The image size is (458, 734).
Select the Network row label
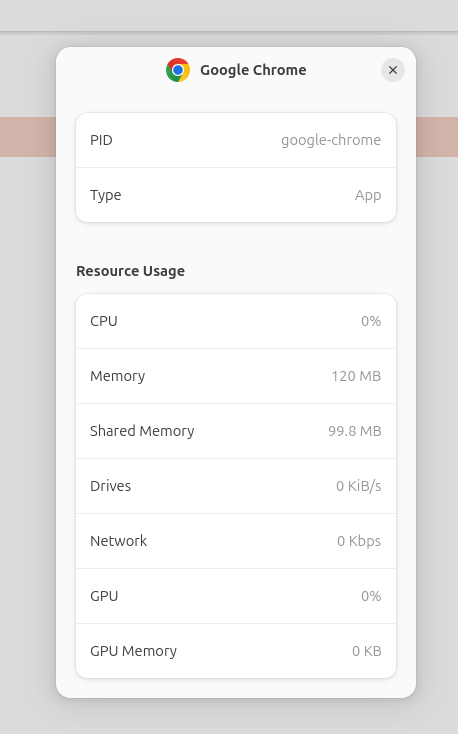pos(118,541)
